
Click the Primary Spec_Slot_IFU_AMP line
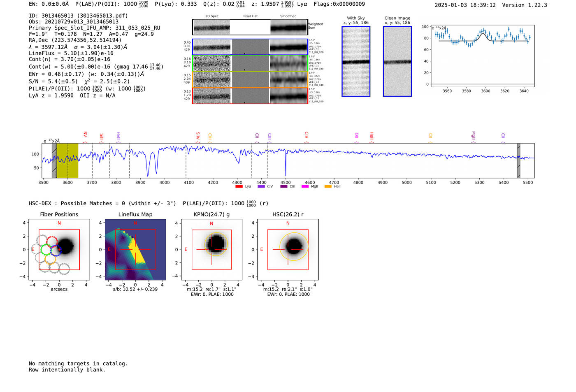[95, 28]
